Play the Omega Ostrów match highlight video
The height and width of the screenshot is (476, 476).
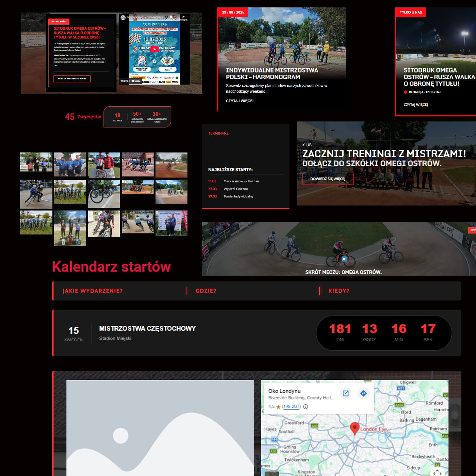click(x=344, y=259)
